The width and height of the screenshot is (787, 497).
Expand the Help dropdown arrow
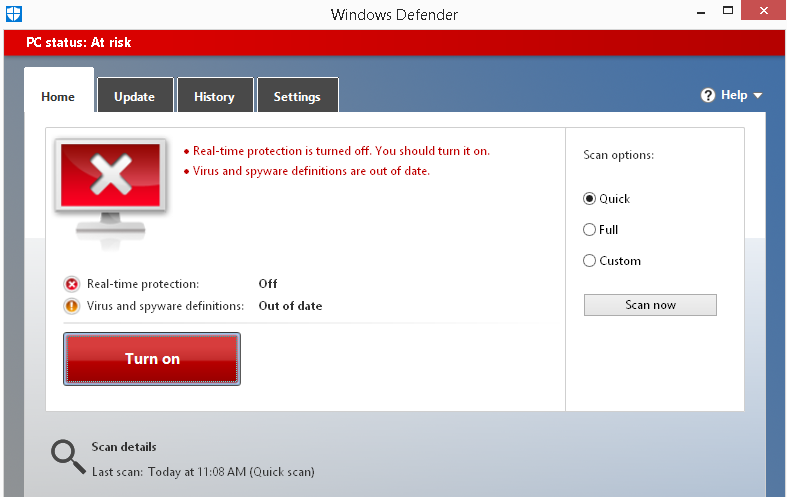tap(757, 96)
